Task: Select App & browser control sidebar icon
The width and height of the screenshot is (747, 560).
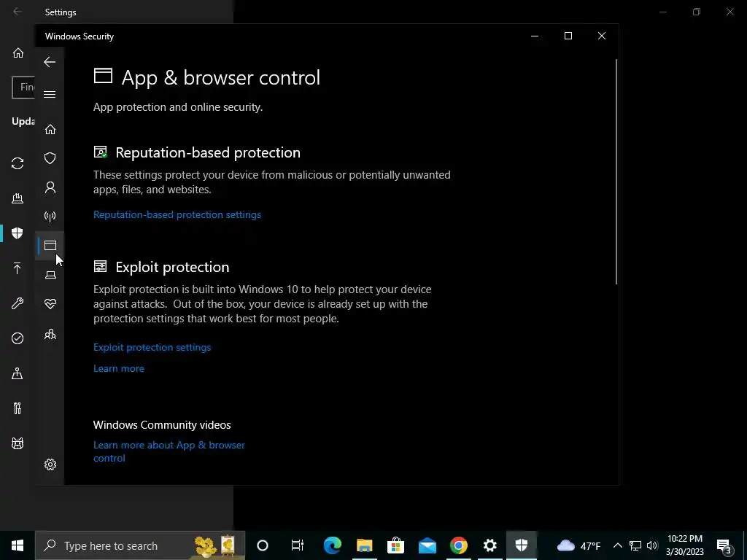Action: [50, 245]
